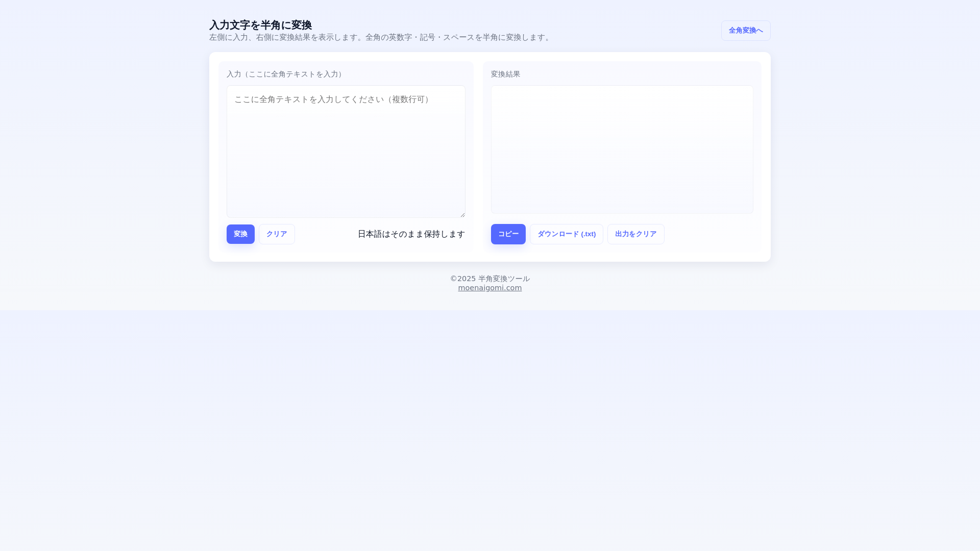Click the 変換結果 label text
The image size is (980, 551).
[505, 74]
